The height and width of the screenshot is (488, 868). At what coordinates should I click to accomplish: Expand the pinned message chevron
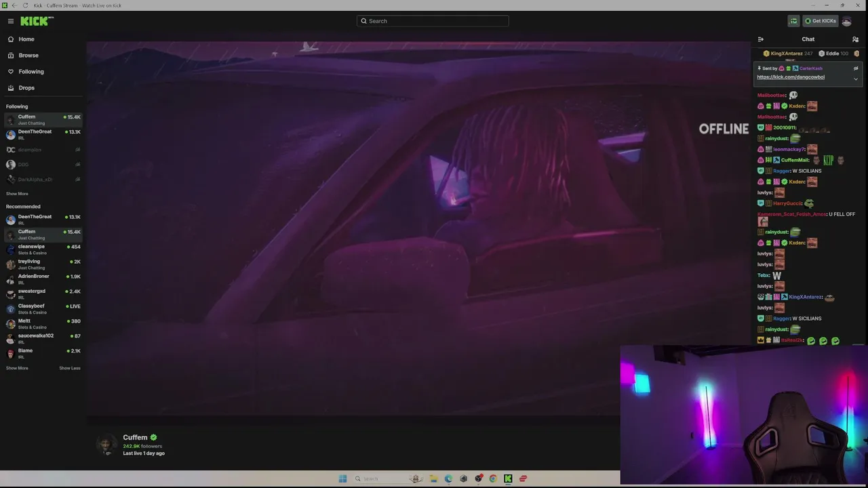click(x=856, y=79)
